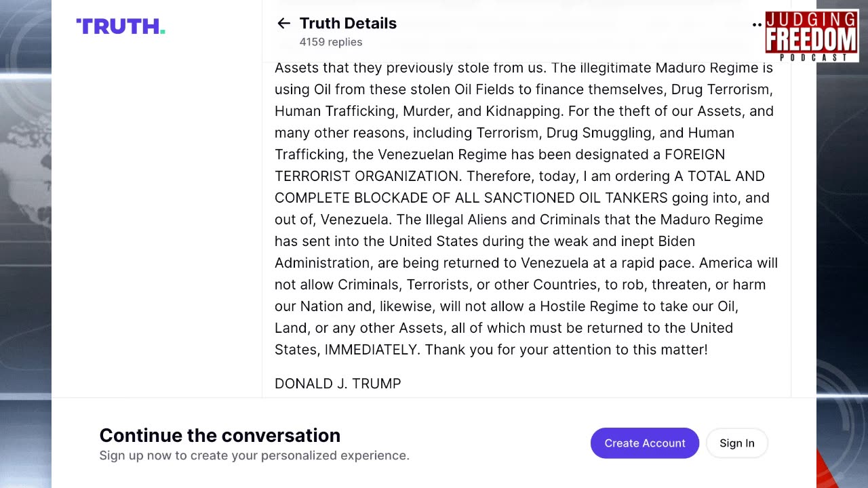Image resolution: width=868 pixels, height=488 pixels.
Task: Click the Sign up now subtitle text
Action: pos(254,455)
